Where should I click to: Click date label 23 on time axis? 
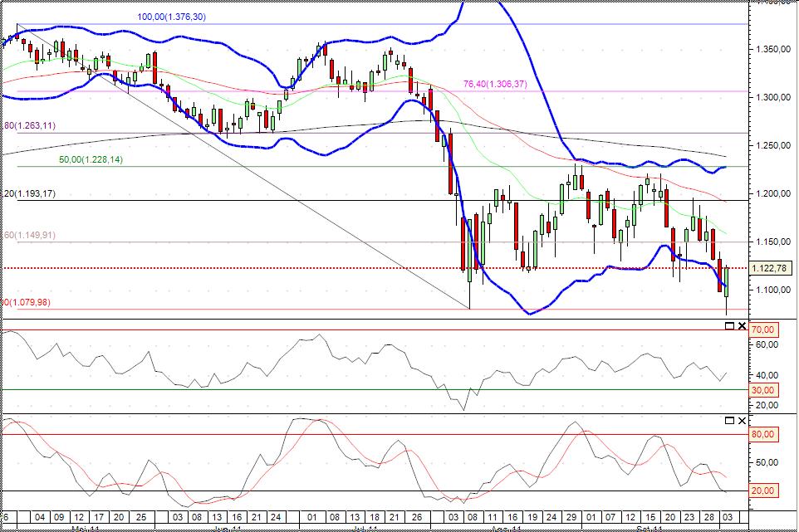click(x=689, y=517)
